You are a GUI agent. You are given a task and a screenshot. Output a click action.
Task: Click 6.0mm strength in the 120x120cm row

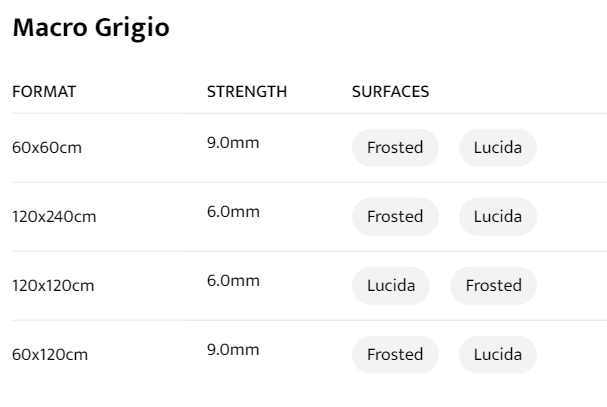point(233,281)
